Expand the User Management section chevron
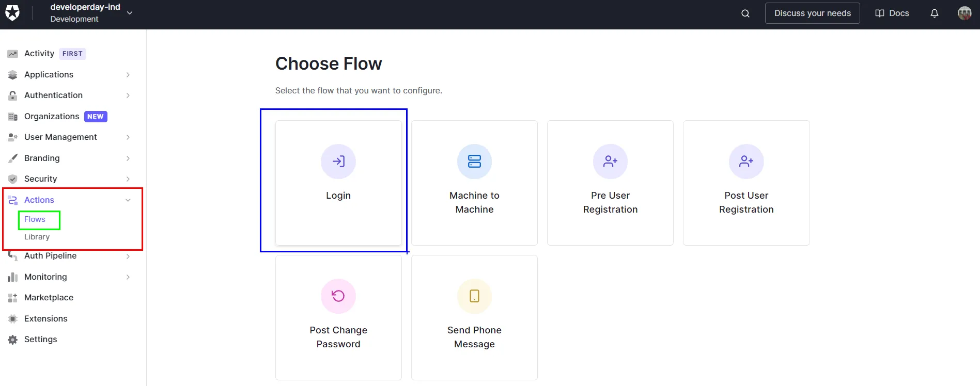The height and width of the screenshot is (386, 980). coord(128,137)
